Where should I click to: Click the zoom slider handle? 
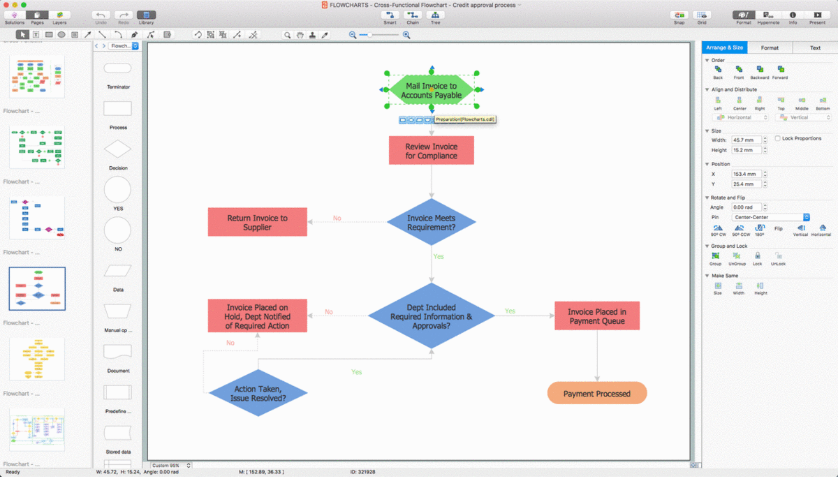click(369, 35)
